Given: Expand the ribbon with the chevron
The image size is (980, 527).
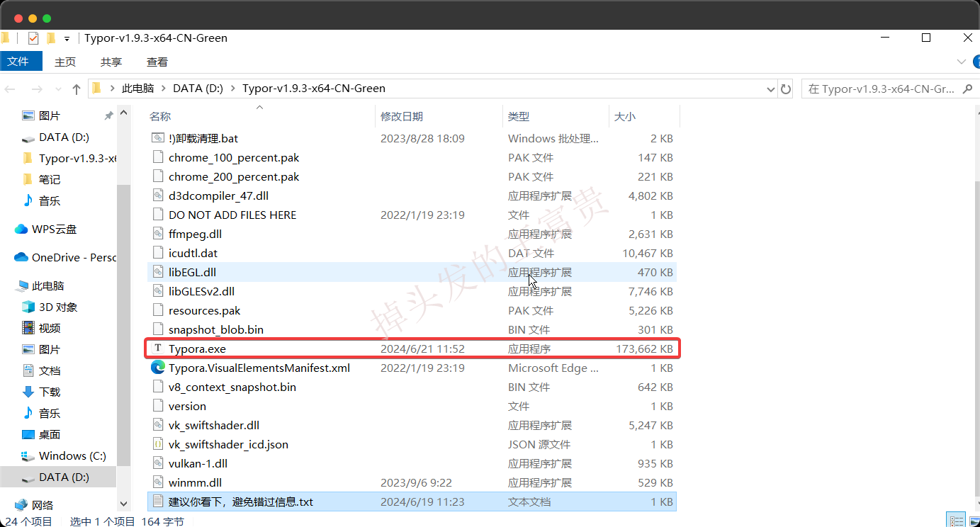Looking at the screenshot, I should [961, 62].
